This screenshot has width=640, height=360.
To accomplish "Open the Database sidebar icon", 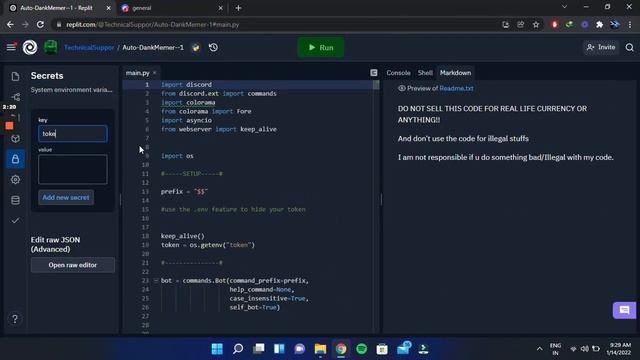I will (16, 200).
